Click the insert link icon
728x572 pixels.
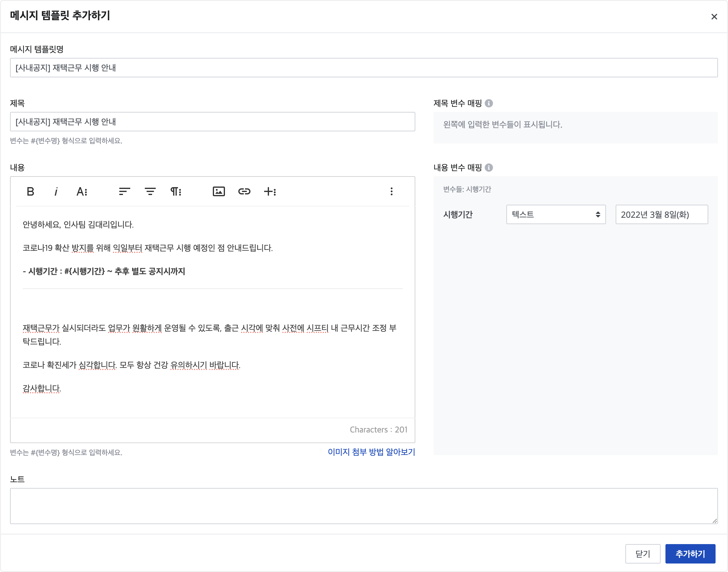[244, 192]
